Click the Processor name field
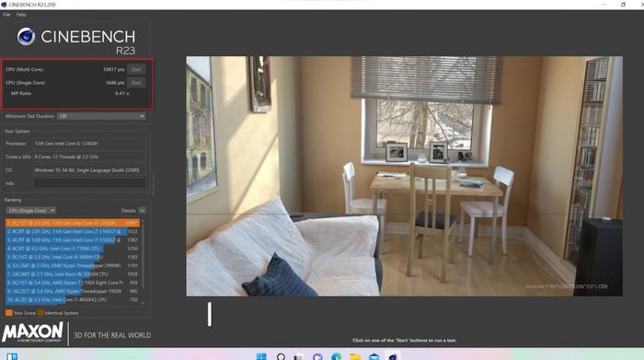The height and width of the screenshot is (360, 644). [x=89, y=144]
